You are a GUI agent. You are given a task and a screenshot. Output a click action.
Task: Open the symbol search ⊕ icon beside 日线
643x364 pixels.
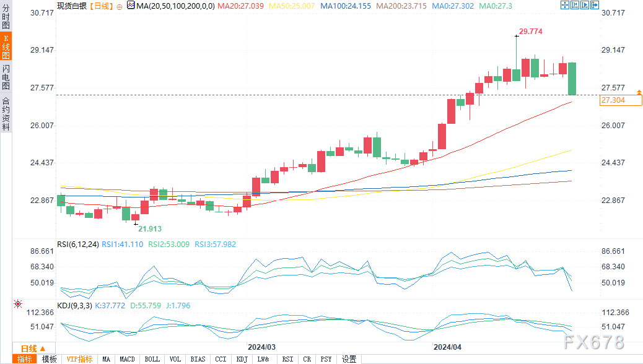click(119, 6)
